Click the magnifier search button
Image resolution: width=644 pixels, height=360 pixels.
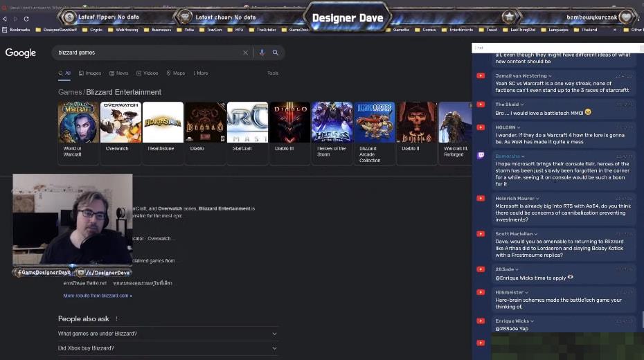click(275, 53)
